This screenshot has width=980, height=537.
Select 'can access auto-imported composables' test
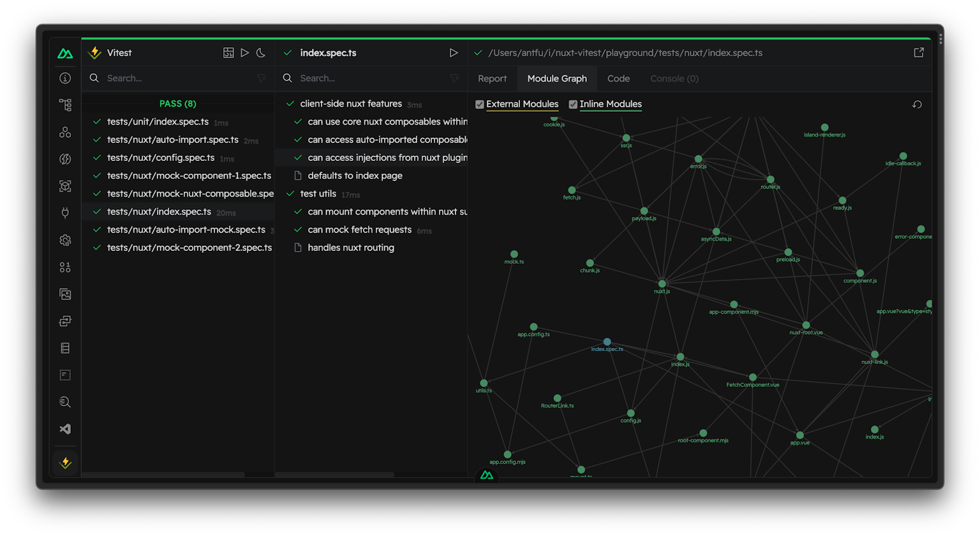(x=371, y=139)
